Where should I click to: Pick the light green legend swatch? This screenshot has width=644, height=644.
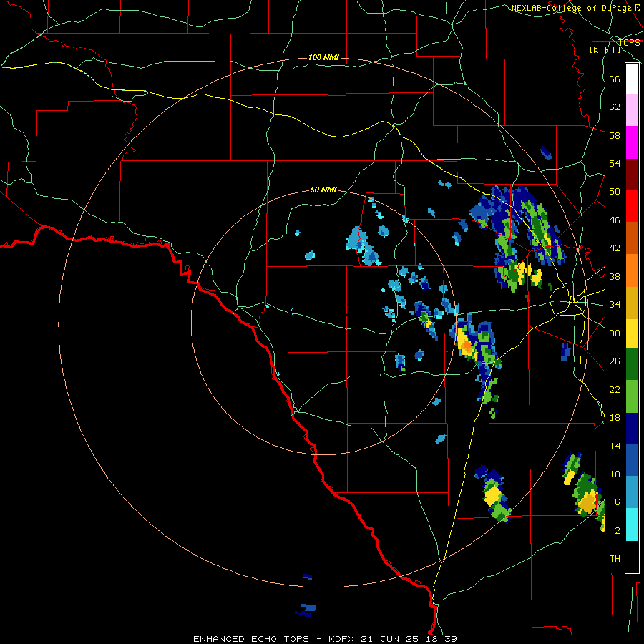(x=632, y=396)
